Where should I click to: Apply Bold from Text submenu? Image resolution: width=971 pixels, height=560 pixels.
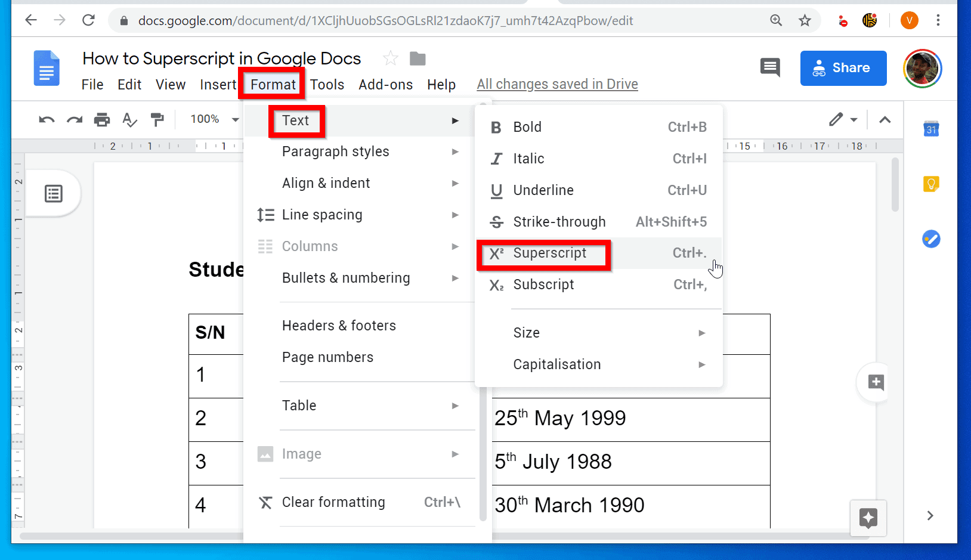[x=599, y=127]
